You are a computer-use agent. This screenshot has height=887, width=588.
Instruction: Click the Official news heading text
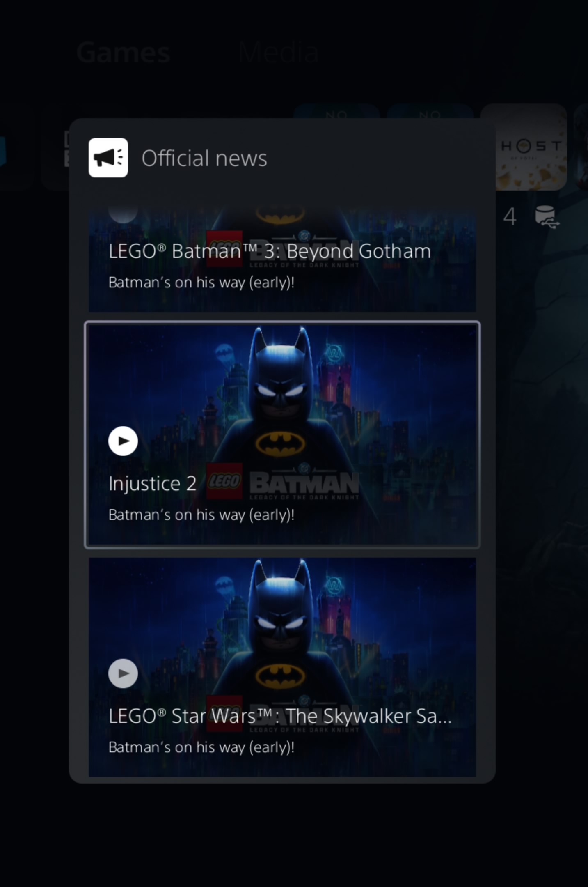point(204,158)
